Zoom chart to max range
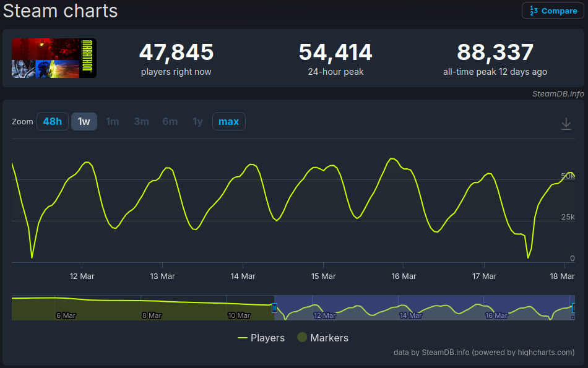The width and height of the screenshot is (588, 368). (x=229, y=121)
